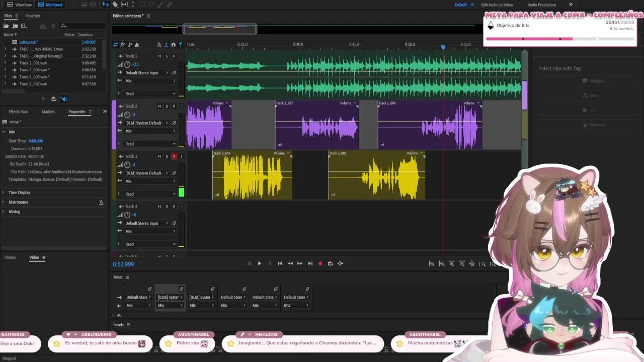Click the Rewind transport button
This screenshot has width=644, height=362.
290,263
